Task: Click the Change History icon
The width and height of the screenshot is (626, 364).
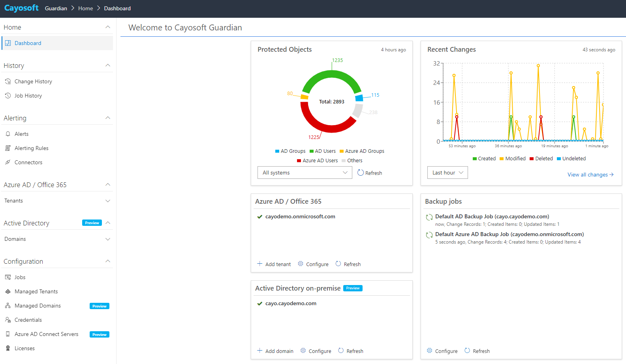Action: (x=8, y=81)
